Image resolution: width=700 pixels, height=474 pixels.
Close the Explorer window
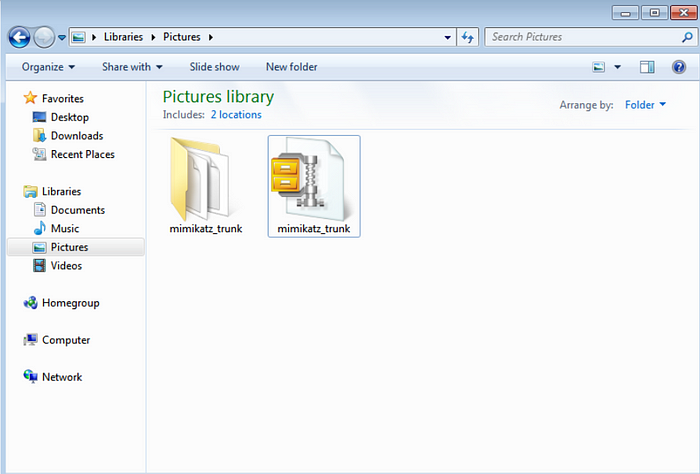tap(683, 12)
